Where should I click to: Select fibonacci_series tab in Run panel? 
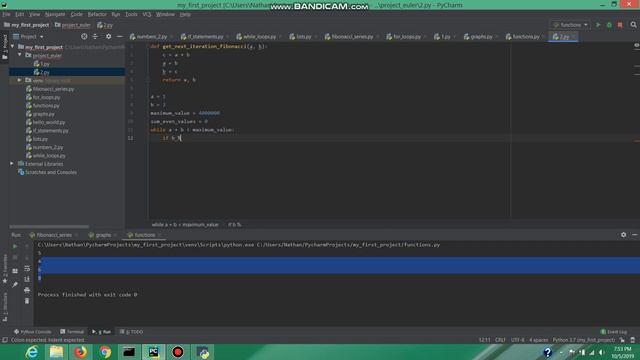point(54,235)
